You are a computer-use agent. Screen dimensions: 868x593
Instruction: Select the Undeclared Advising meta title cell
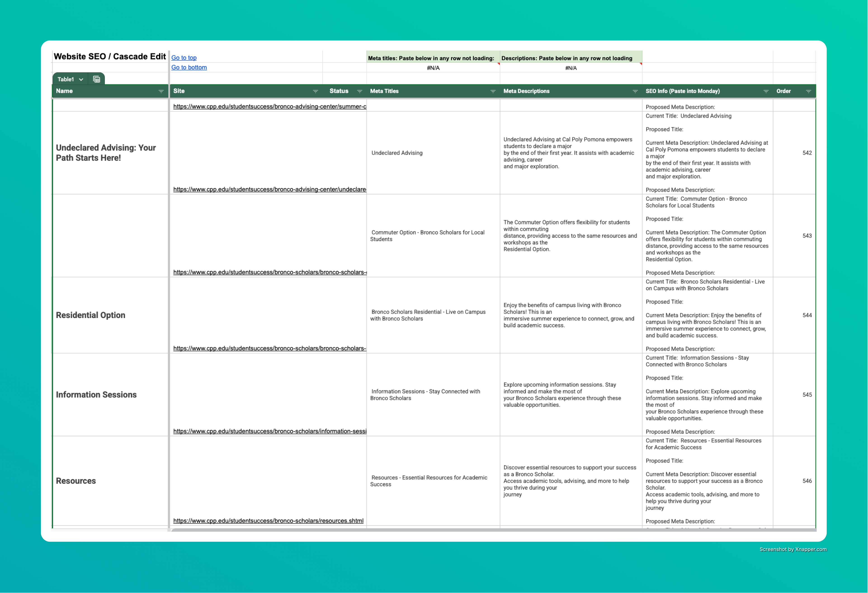pyautogui.click(x=433, y=153)
